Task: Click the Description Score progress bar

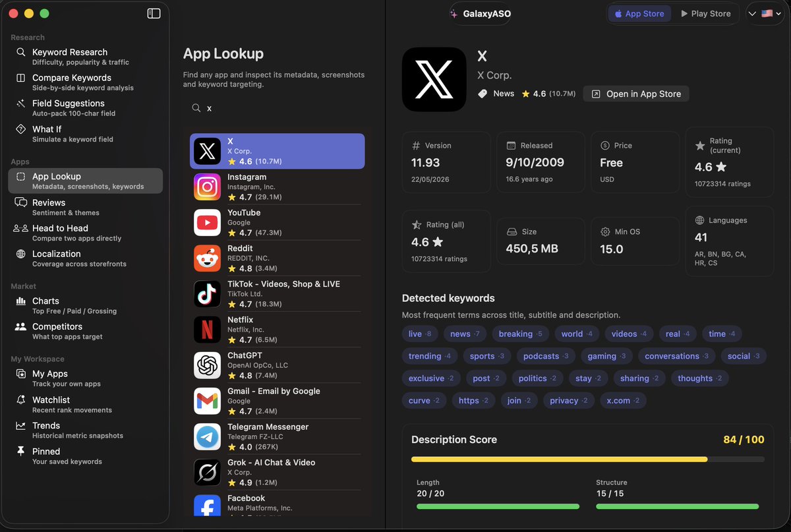Action: tap(588, 459)
